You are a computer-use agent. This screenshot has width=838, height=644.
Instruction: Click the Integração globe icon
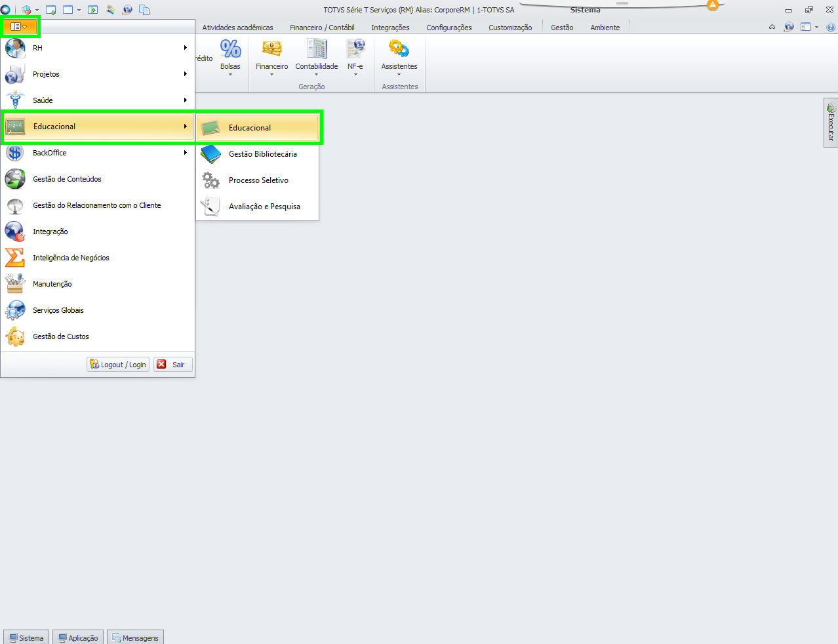15,231
